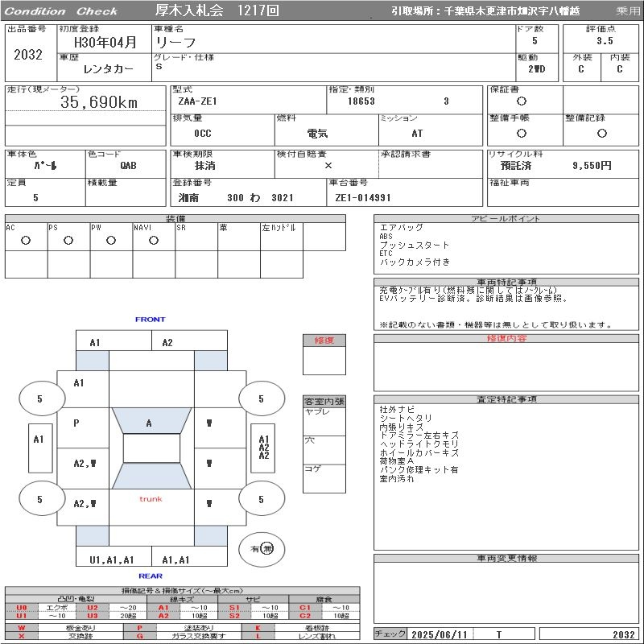Viewport: 644px width, 644px height.
Task: Click the 'P' paint mark on the door
Action: point(76,423)
